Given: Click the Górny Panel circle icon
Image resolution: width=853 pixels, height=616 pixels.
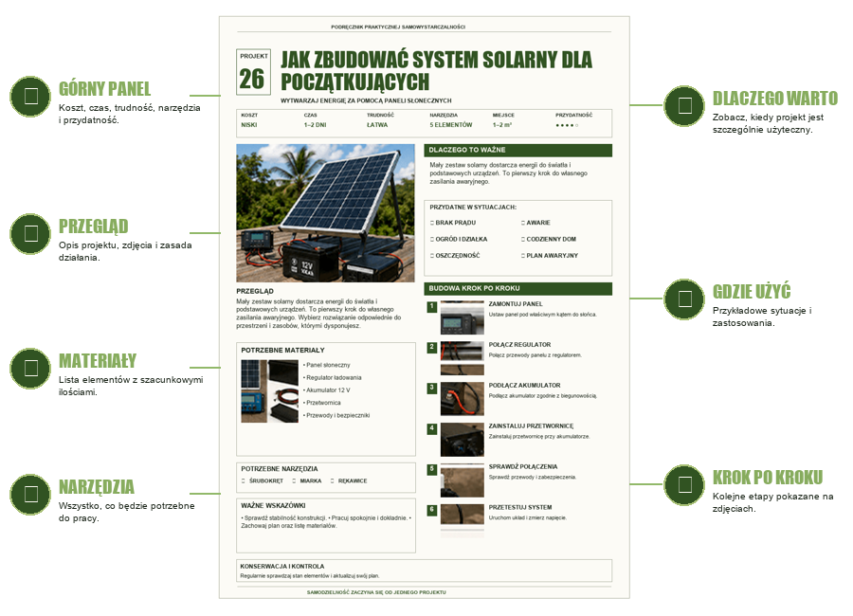Looking at the screenshot, I should [x=30, y=97].
